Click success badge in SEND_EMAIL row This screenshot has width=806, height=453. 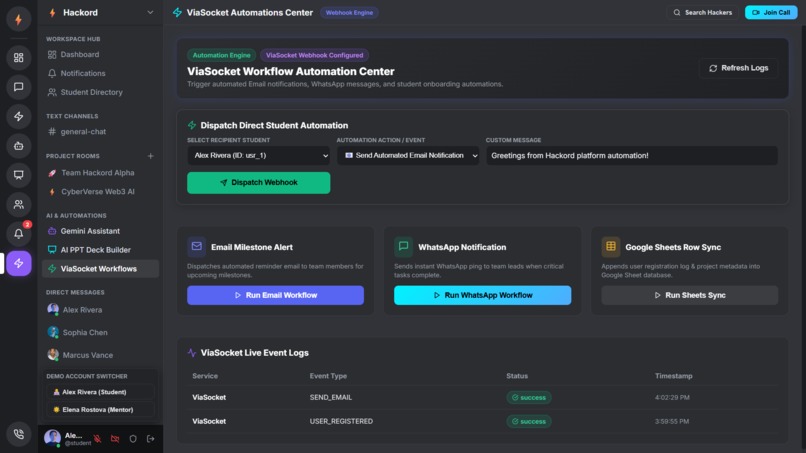tap(529, 397)
